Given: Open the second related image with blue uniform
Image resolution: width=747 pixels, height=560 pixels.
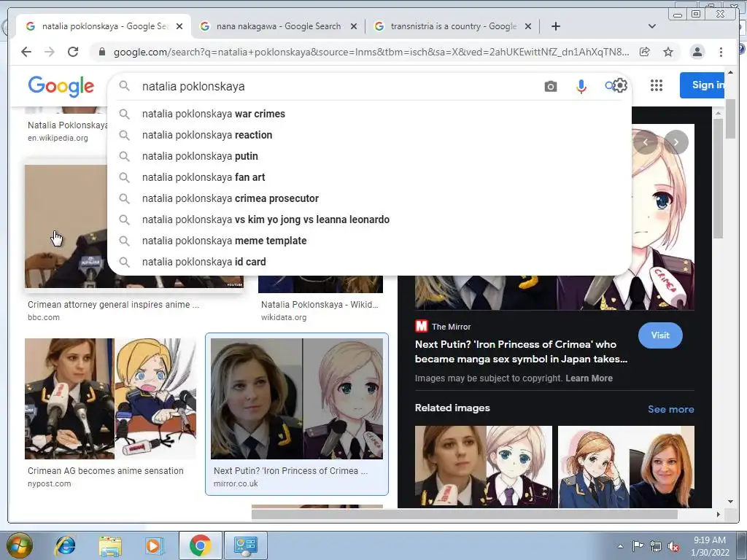Looking at the screenshot, I should click(x=626, y=467).
